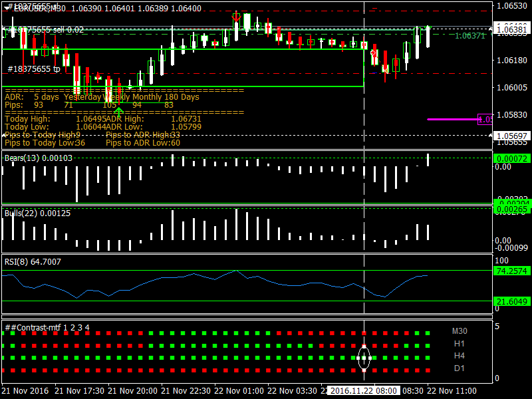Click the H1 timeframe row label
This screenshot has width=532, height=399.
(459, 344)
